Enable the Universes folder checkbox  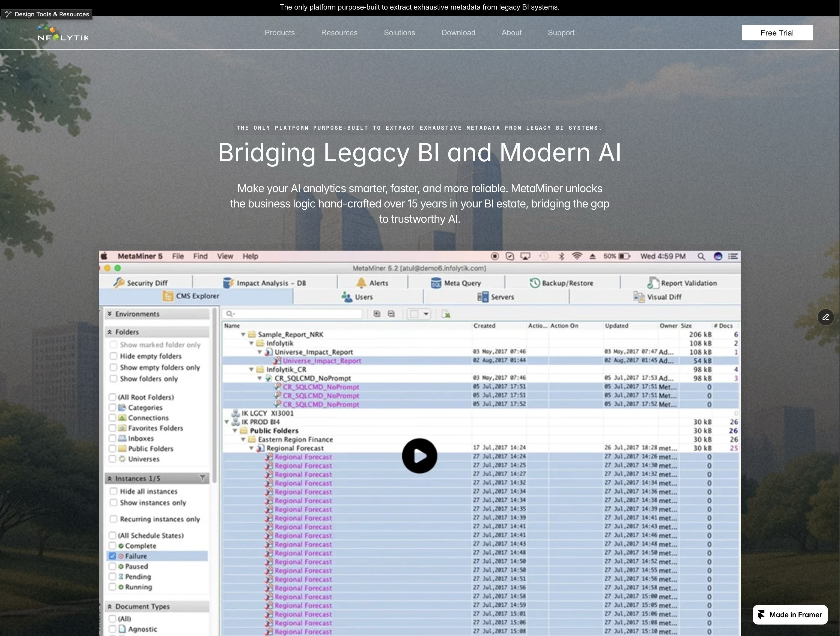[x=112, y=459]
